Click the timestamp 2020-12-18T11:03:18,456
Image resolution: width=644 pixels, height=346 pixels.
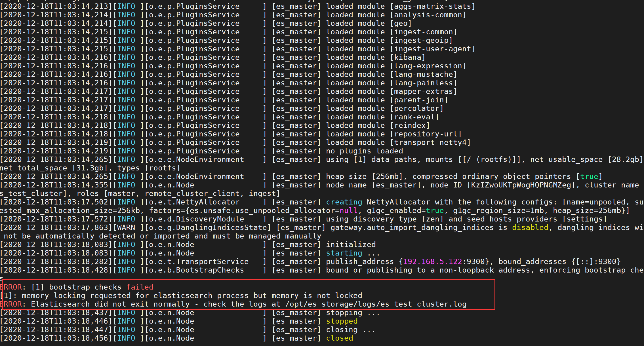[x=56, y=338]
